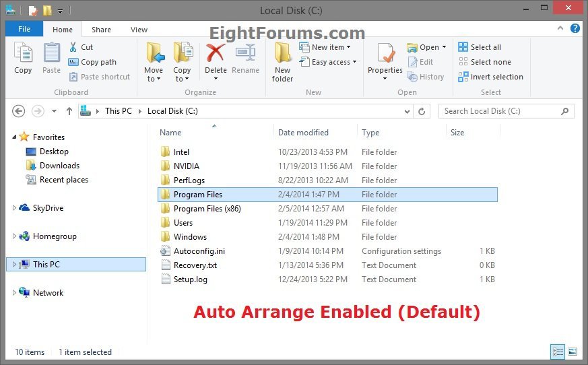Click Select all
The width and height of the screenshot is (588, 365).
coord(480,47)
